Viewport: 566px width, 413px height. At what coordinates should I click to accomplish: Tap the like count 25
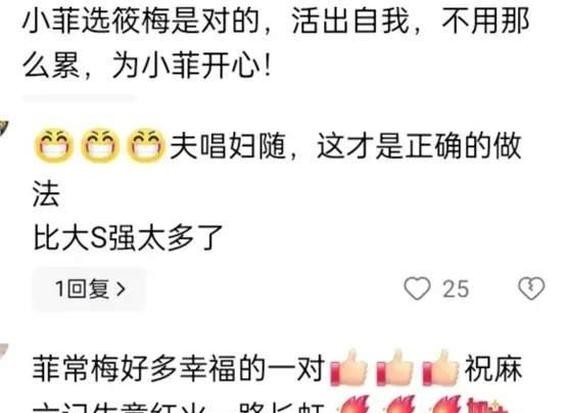coord(456,289)
